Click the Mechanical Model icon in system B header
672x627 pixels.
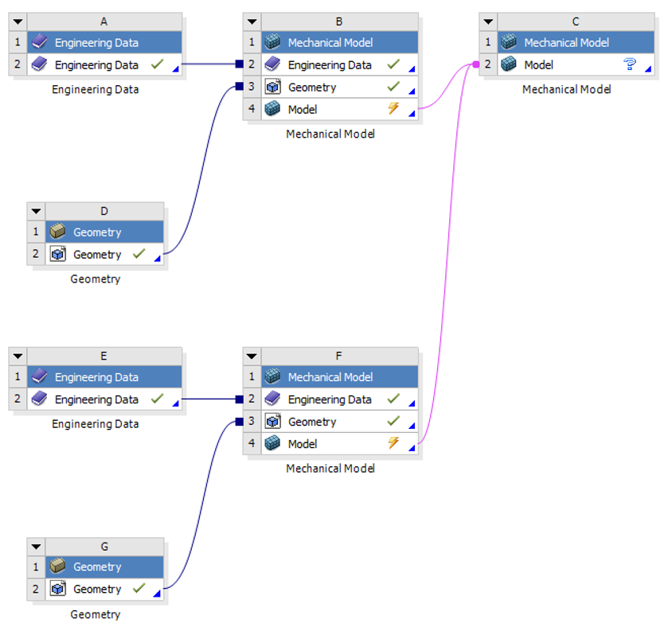point(272,42)
